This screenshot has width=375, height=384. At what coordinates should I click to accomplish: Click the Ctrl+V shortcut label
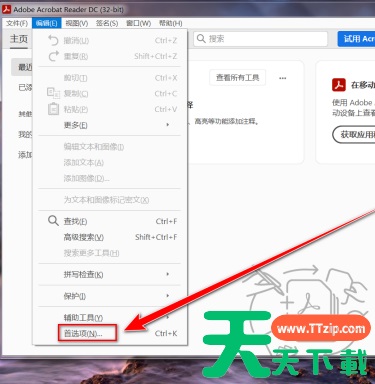click(x=166, y=109)
